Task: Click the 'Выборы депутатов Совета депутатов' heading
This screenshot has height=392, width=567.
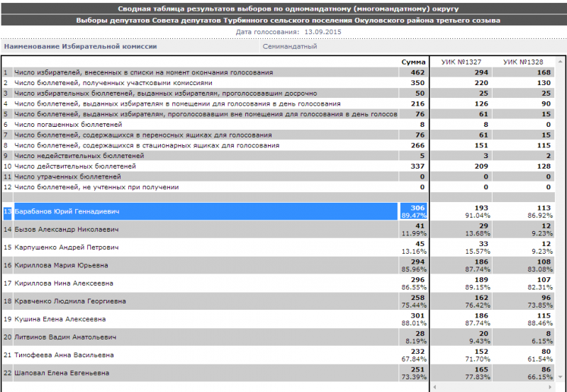Action: tap(283, 21)
